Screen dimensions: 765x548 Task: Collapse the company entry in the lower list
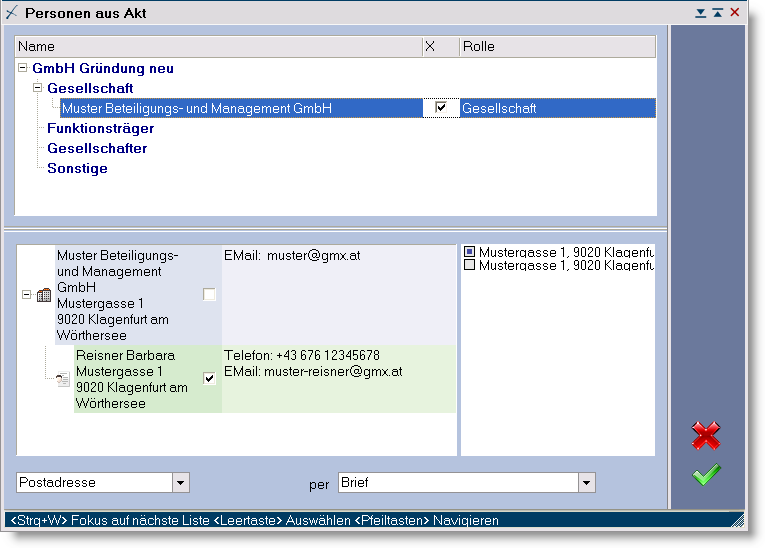click(26, 295)
